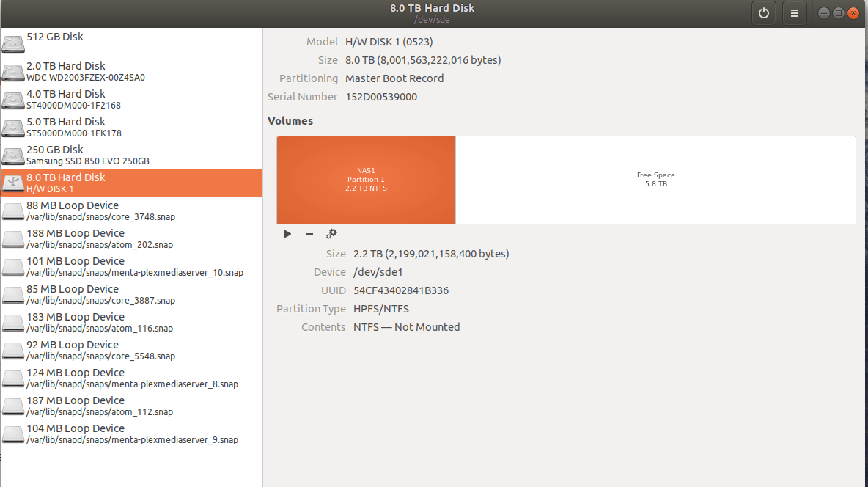The width and height of the screenshot is (868, 487).
Task: Click the drive icon beside Samsung SSD 850 EVO
Action: tap(12, 154)
